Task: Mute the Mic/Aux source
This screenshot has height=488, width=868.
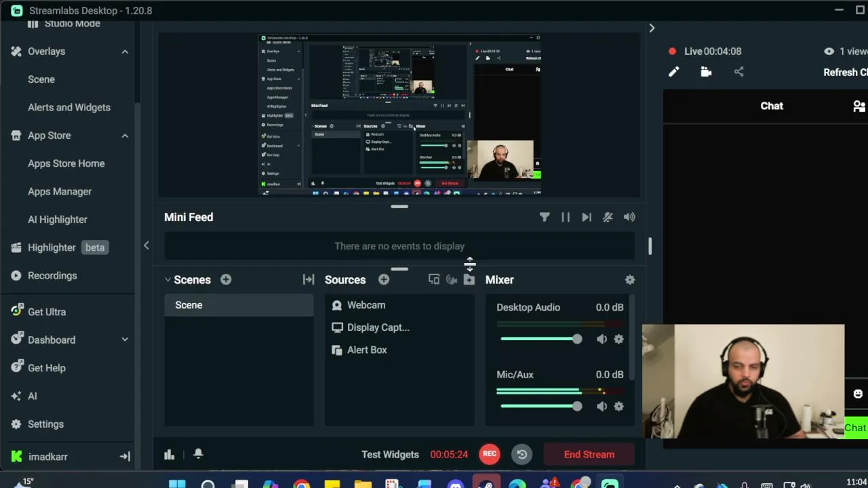Action: 601,406
